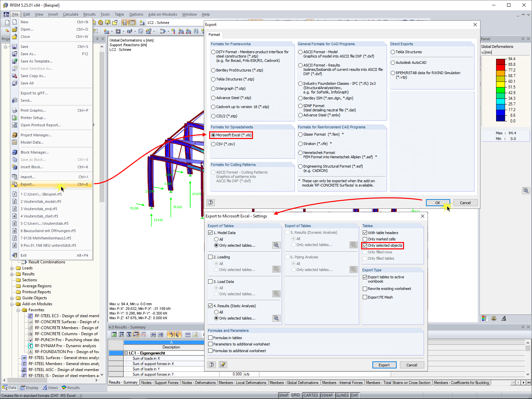Click the edit comment icon near Formulas and Parameters
This screenshot has height=399, width=532.
223,365
